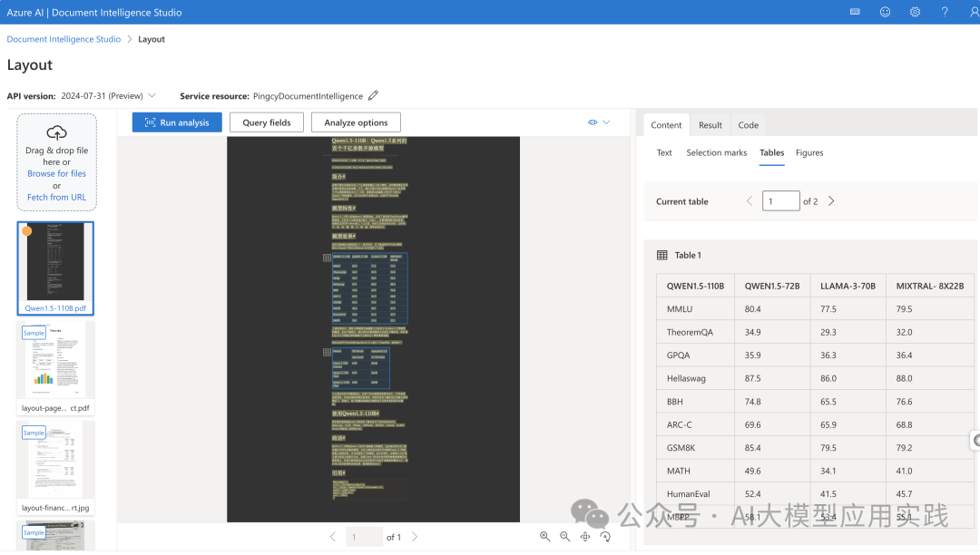The height and width of the screenshot is (555, 980).
Task: Expand the chevron beside the eye icon
Action: tap(606, 122)
